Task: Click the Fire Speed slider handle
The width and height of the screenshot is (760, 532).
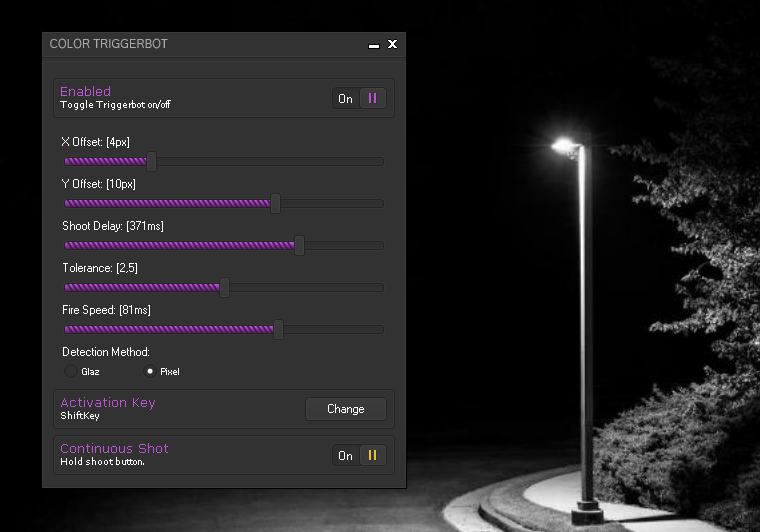Action: point(278,329)
